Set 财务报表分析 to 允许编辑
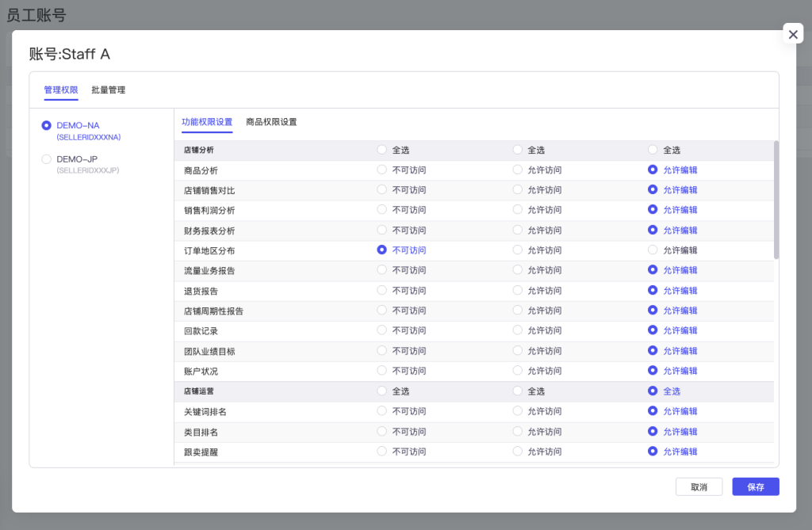Viewport: 812px width, 530px height. point(653,230)
